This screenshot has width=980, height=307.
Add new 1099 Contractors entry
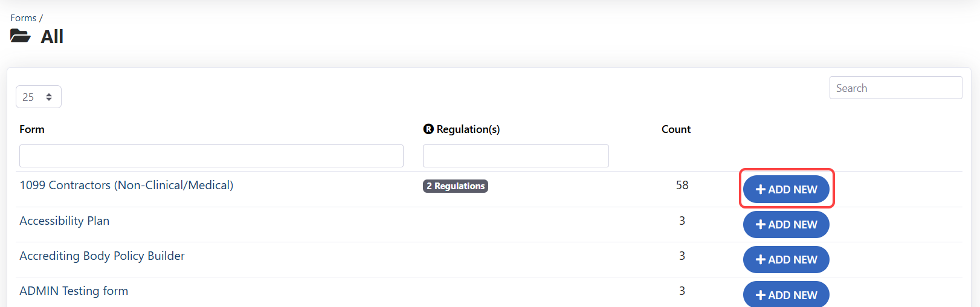tap(785, 189)
